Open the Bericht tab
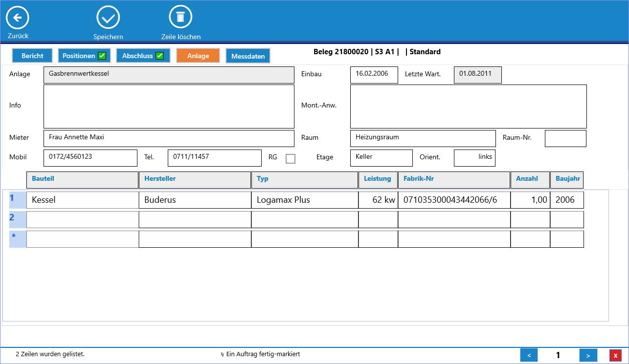 pos(32,56)
